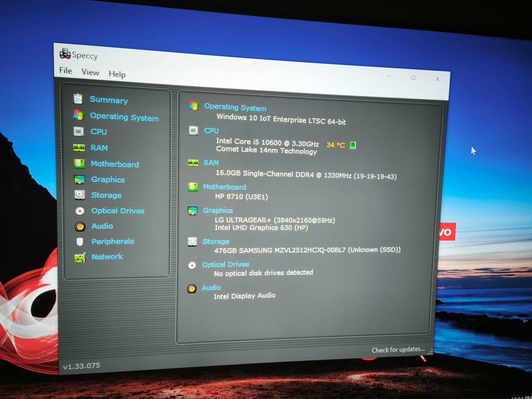Click the Peripherals mouse icon in sidebar
The height and width of the screenshot is (399, 532).
point(80,242)
